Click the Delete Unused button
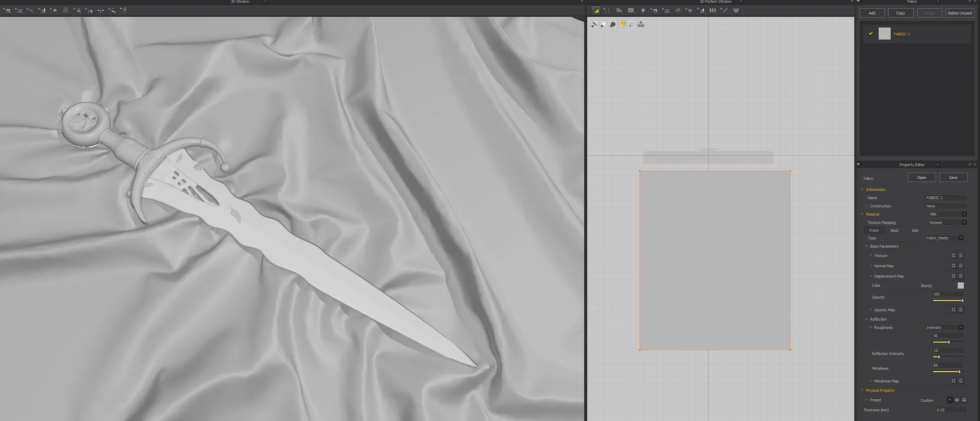This screenshot has height=421, width=980. click(959, 13)
